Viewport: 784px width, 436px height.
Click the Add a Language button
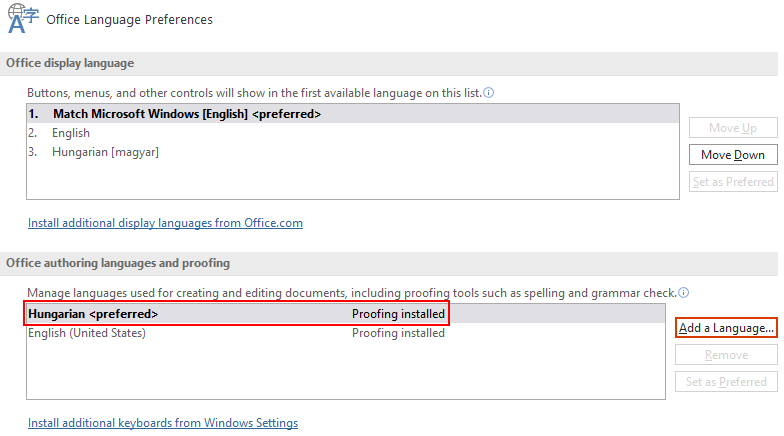point(726,328)
